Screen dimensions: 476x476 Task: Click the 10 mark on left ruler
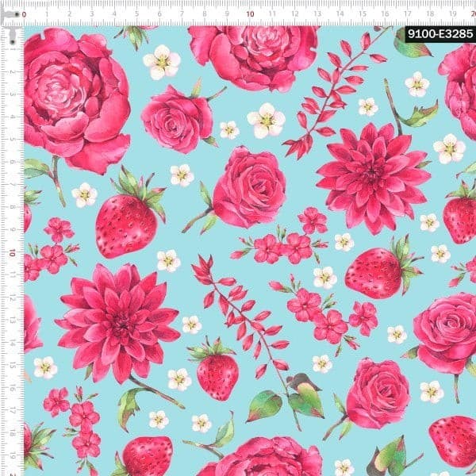(x=12, y=252)
